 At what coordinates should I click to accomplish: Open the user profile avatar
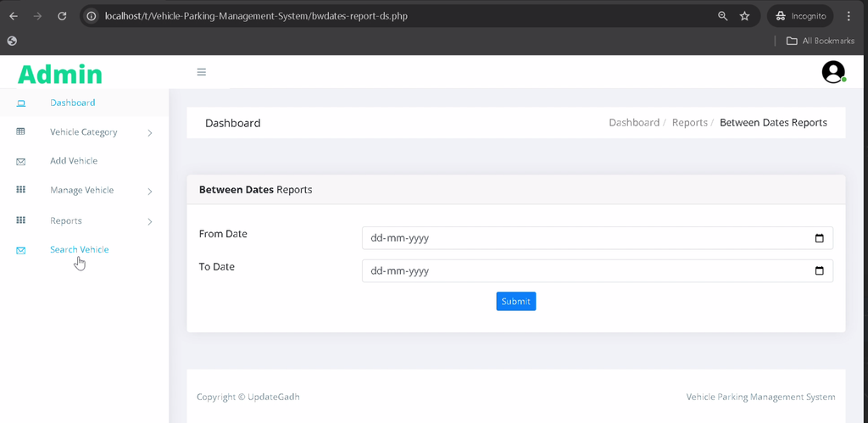(834, 72)
